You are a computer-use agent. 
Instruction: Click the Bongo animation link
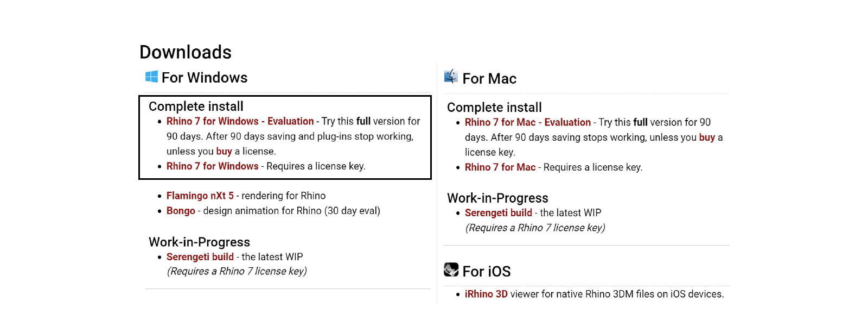point(181,211)
